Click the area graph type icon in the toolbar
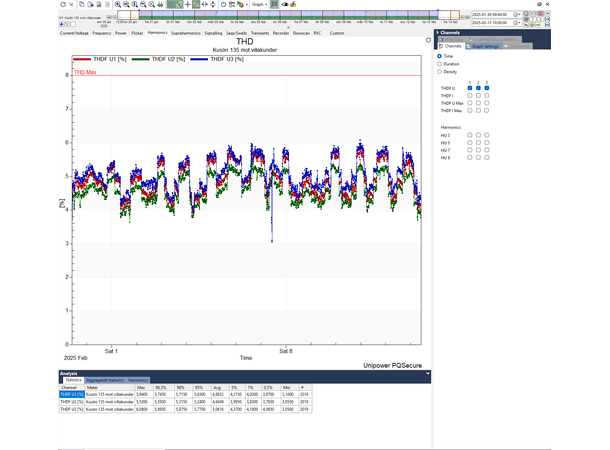Viewport: 610px width, 450px height. point(196,4)
